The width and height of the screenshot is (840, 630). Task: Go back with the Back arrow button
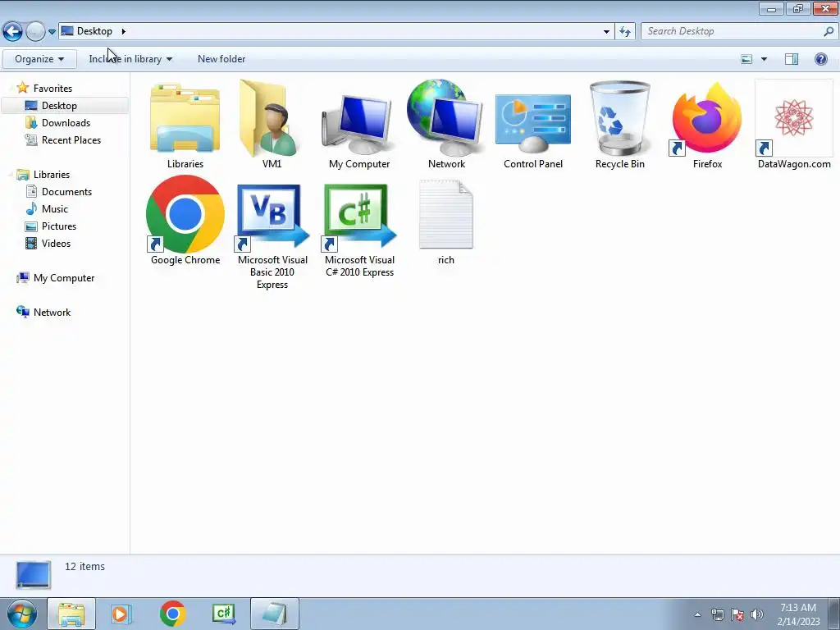13,32
